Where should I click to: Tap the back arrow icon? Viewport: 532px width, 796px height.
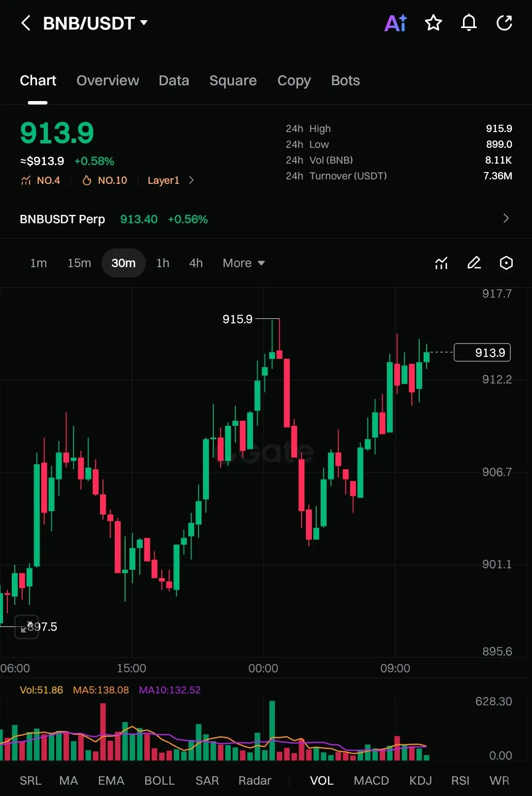point(26,23)
